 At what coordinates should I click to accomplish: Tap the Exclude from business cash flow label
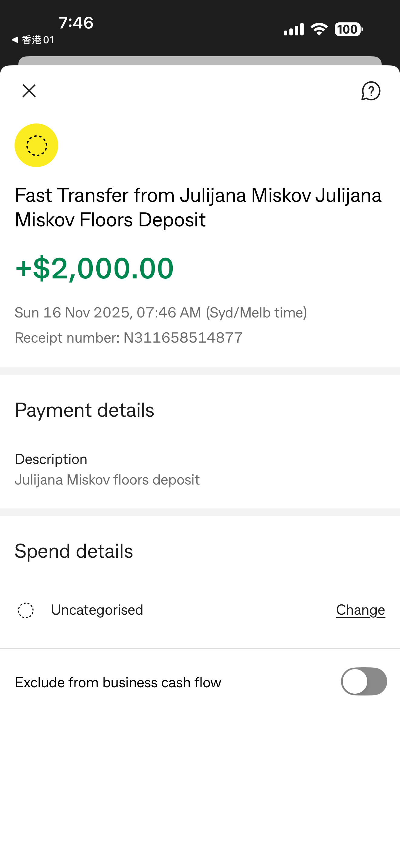pos(118,682)
